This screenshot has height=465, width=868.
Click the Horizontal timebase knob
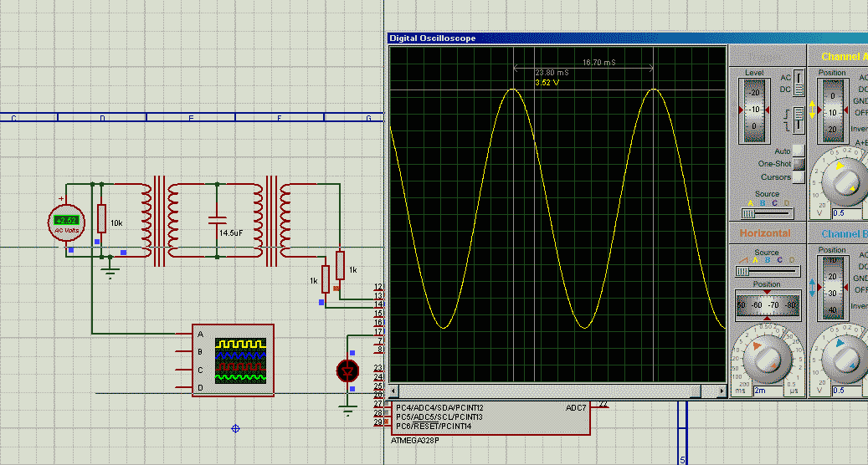[767, 358]
